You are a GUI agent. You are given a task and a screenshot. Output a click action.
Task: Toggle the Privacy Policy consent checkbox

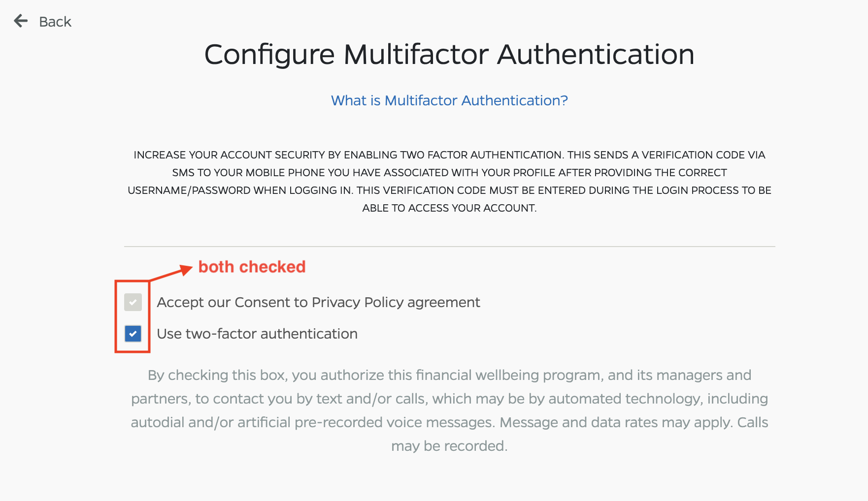[x=133, y=302]
